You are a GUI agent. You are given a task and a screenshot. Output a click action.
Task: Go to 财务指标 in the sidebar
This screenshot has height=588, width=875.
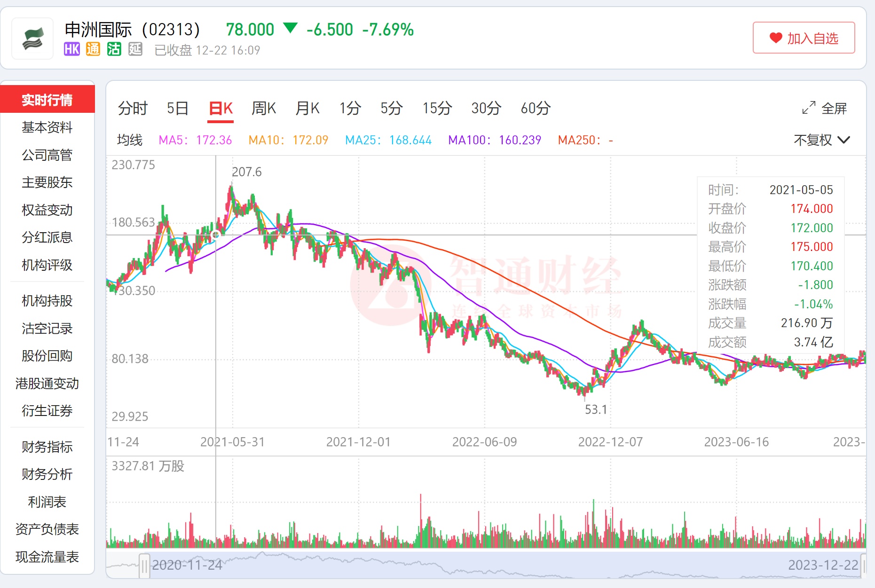pos(47,447)
